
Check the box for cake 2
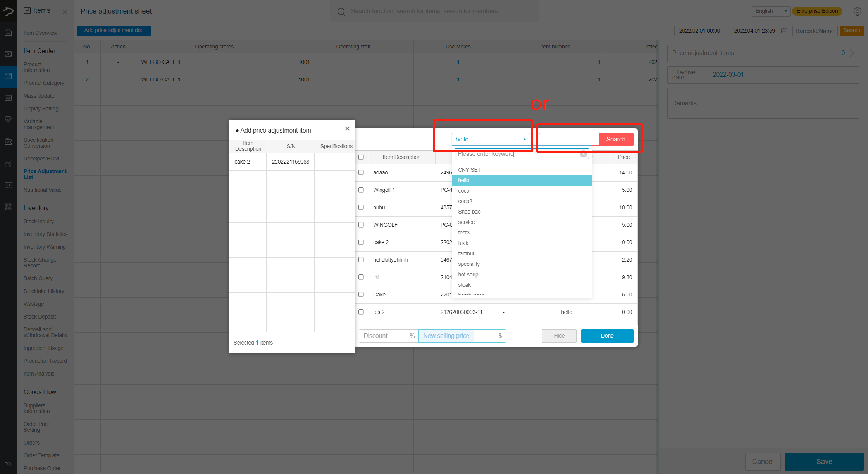361,242
